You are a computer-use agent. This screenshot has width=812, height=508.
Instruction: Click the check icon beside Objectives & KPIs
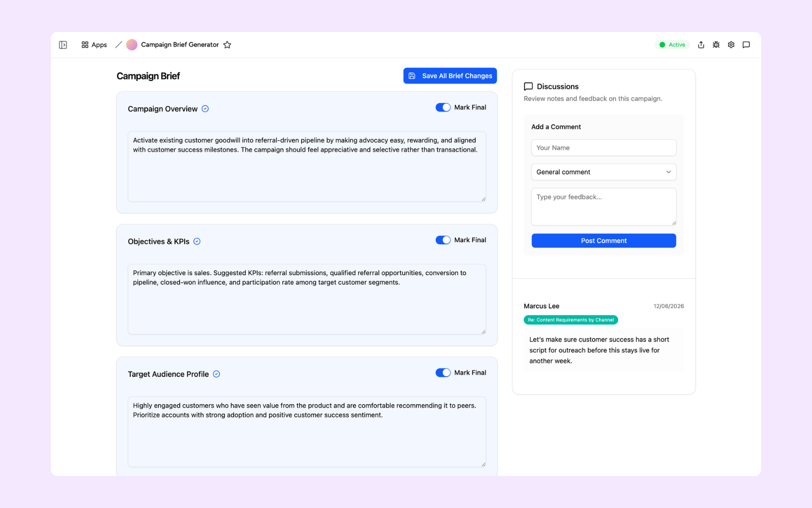click(x=197, y=241)
